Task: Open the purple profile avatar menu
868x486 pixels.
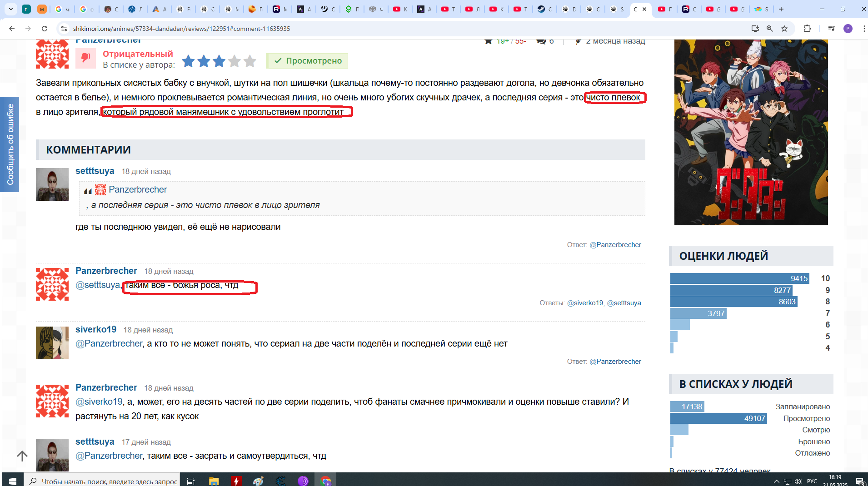Action: 848,29
